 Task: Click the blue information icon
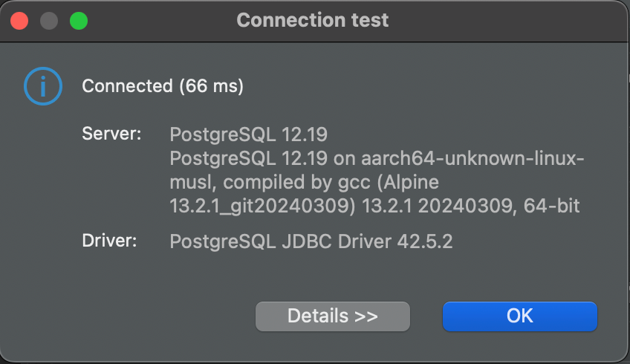[x=43, y=86]
